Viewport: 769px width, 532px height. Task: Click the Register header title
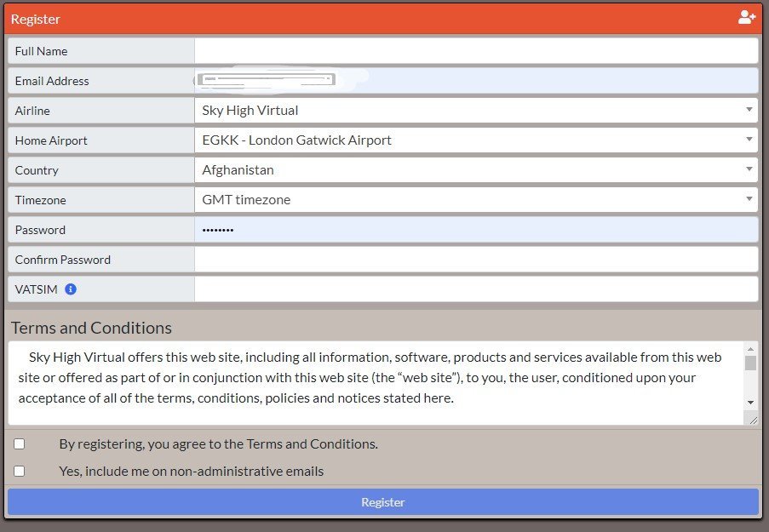36,18
